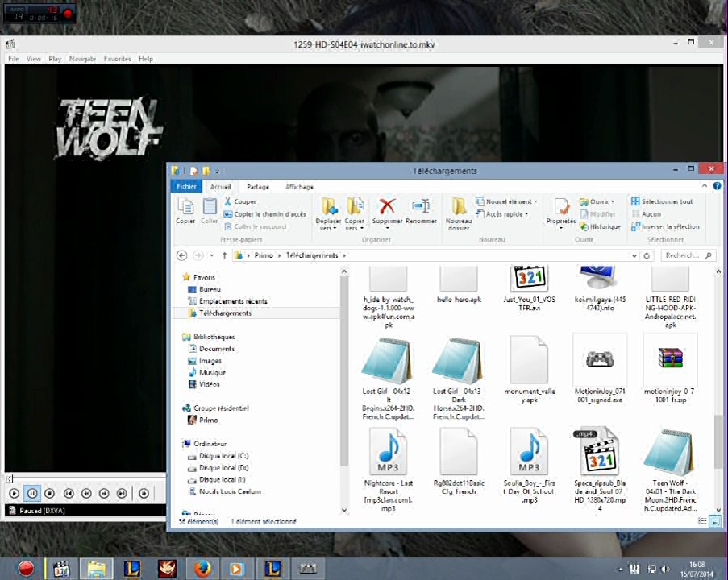The height and width of the screenshot is (580, 728).
Task: Click the volume icon in system tray
Action: tap(665, 569)
